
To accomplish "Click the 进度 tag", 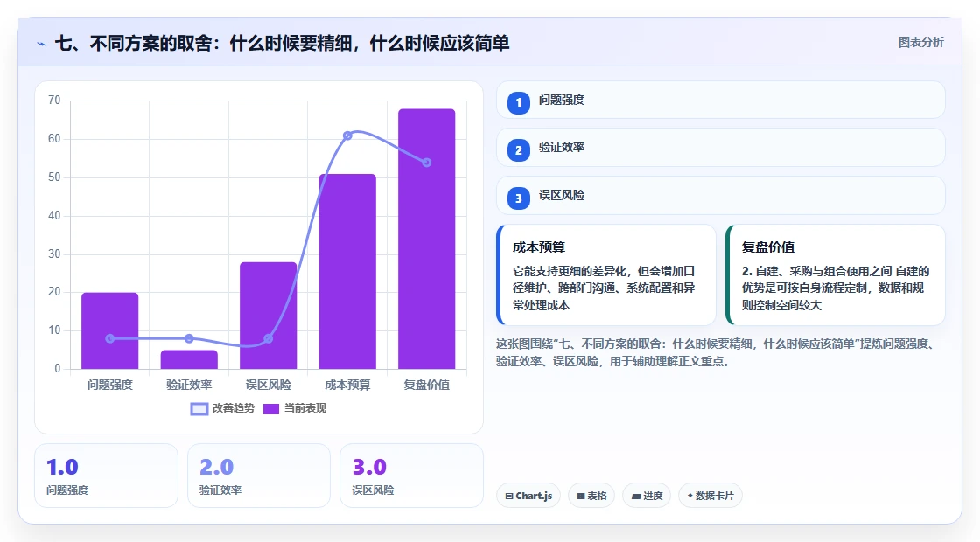I will coord(647,496).
